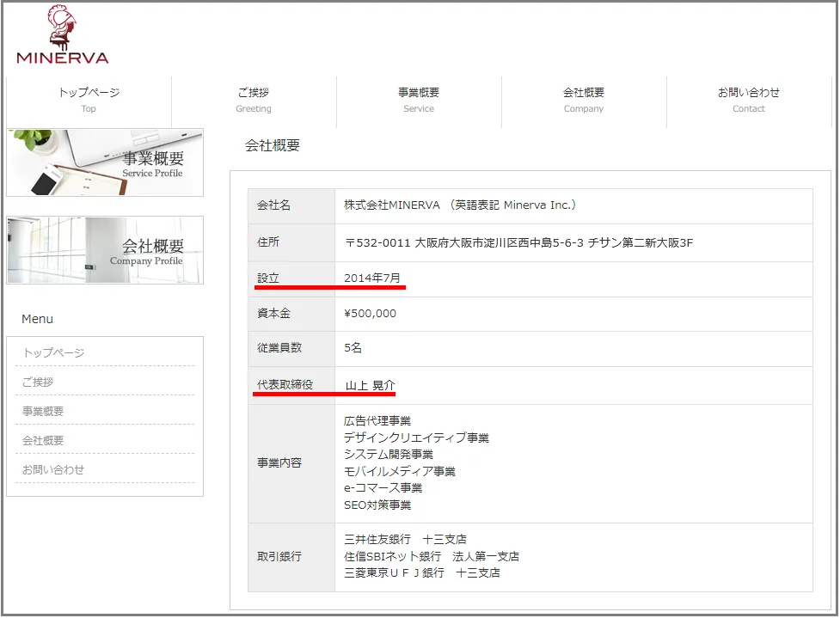Open 会社概要 from the side Menu
Viewport: 840px width, 618px height.
pyautogui.click(x=43, y=440)
